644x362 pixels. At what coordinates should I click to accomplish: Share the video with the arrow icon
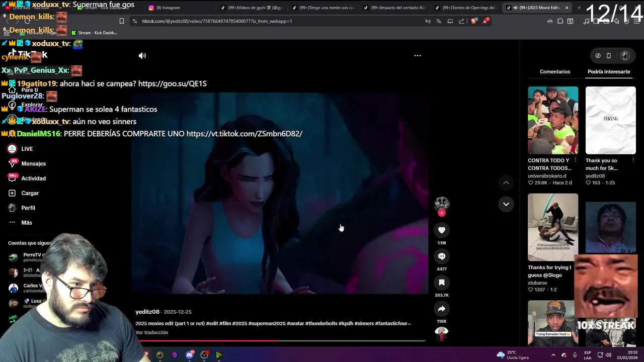[442, 309]
